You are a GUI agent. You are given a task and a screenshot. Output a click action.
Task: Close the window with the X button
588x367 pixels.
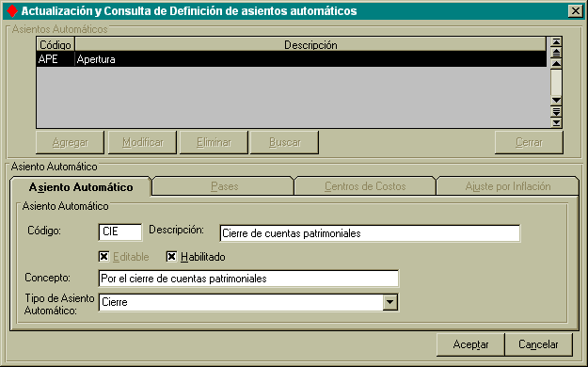coord(575,11)
